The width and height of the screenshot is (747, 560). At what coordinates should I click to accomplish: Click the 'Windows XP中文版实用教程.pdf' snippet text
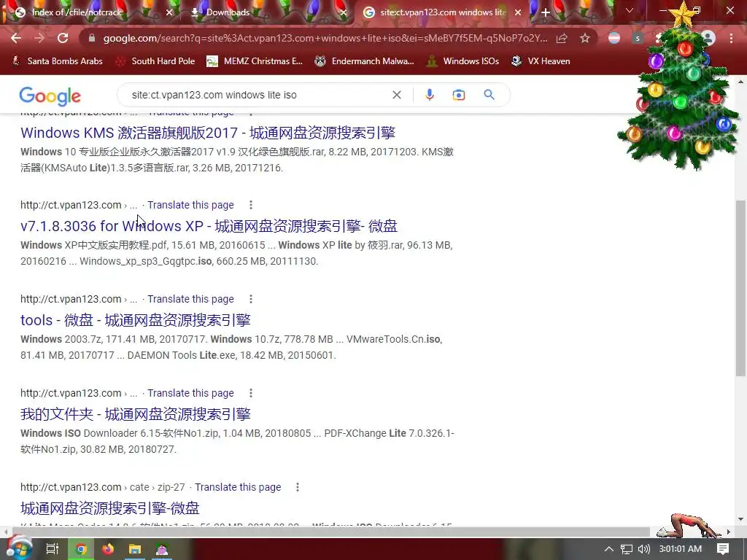(x=95, y=245)
